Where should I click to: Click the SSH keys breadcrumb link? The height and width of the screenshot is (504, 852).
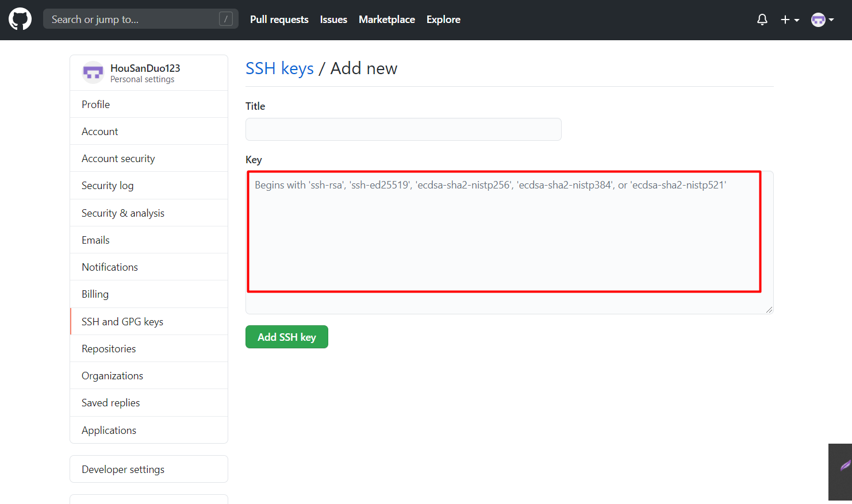279,68
